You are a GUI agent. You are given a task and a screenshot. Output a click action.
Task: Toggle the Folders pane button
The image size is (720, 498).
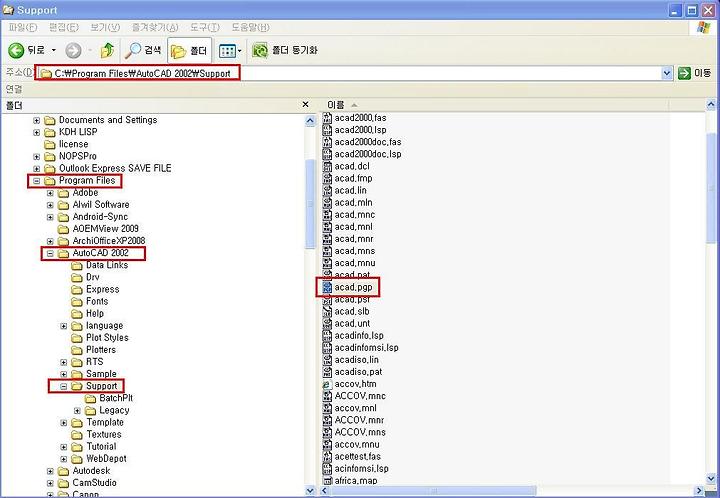pyautogui.click(x=189, y=50)
